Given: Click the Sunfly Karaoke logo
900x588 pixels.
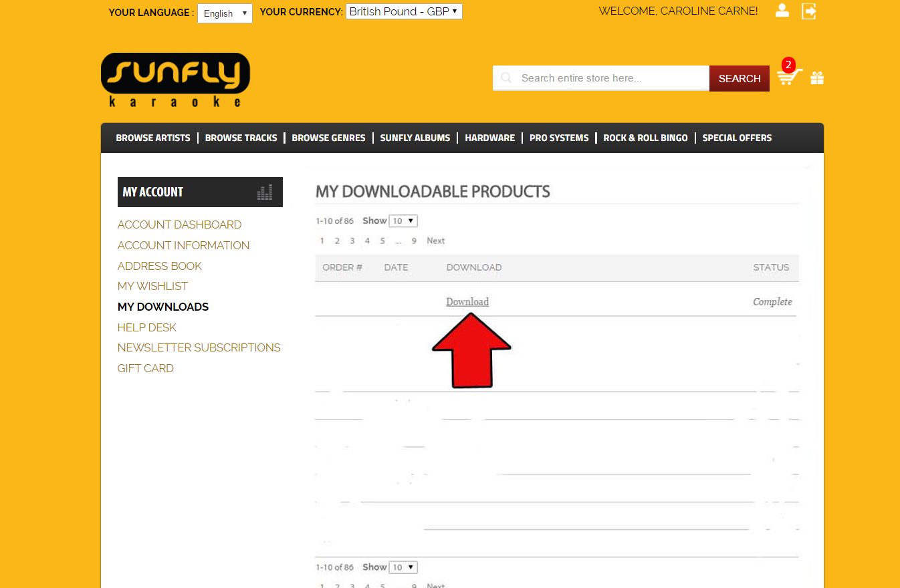Looking at the screenshot, I should point(175,80).
